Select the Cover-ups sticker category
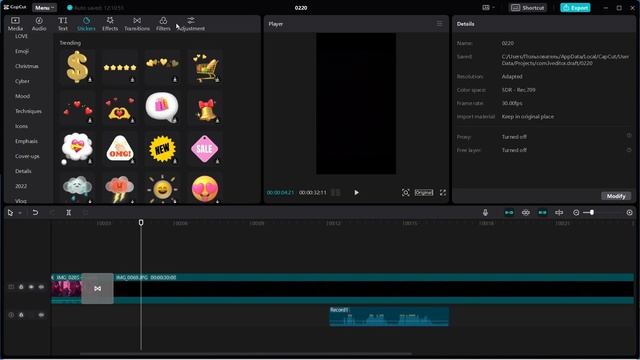 point(27,156)
